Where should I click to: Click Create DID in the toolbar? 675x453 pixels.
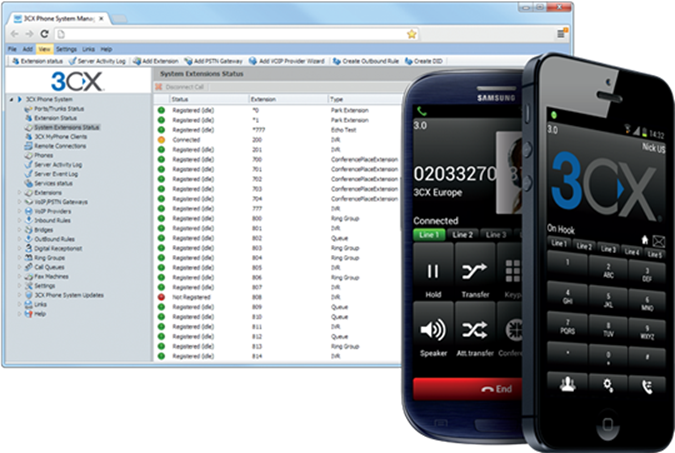coord(424,61)
